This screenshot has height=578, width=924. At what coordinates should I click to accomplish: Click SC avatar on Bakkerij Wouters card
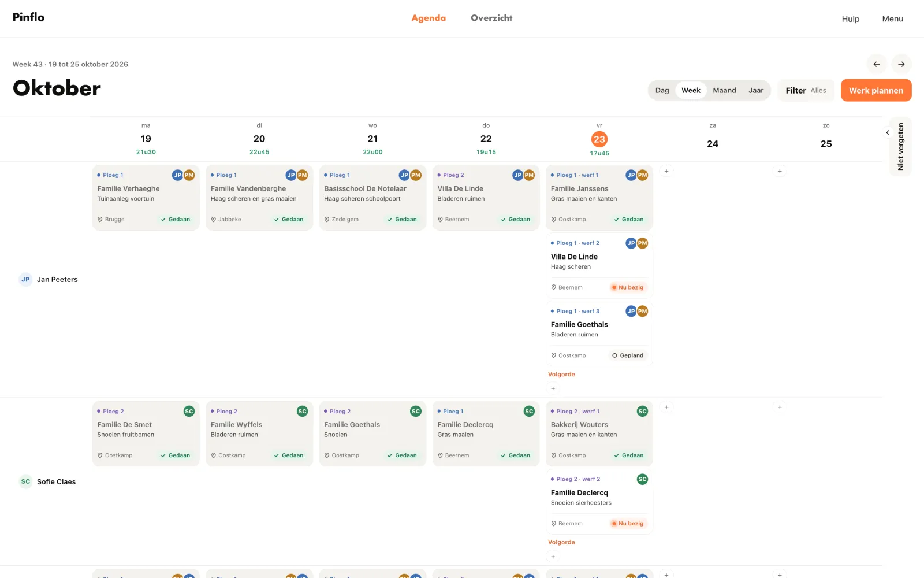click(x=642, y=411)
